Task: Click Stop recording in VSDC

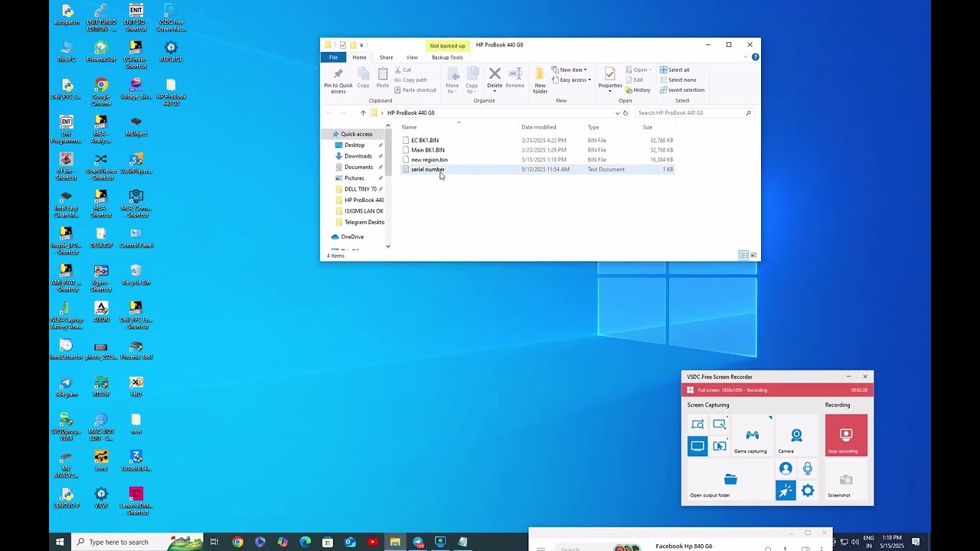Action: coord(846,436)
